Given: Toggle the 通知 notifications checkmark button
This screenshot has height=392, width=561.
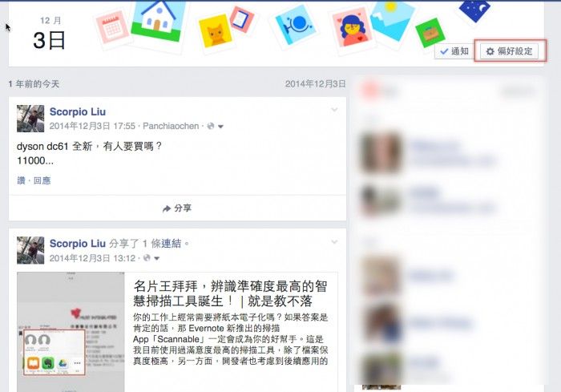Looking at the screenshot, I should tap(454, 51).
